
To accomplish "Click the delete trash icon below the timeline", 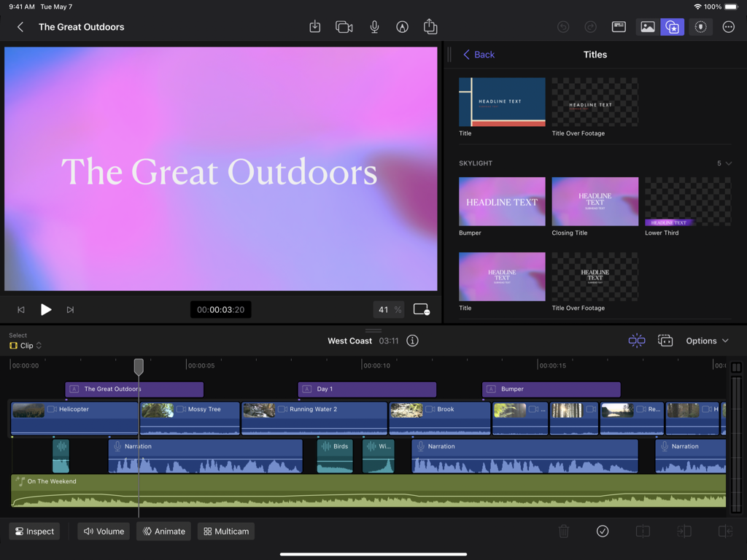I will tap(563, 532).
